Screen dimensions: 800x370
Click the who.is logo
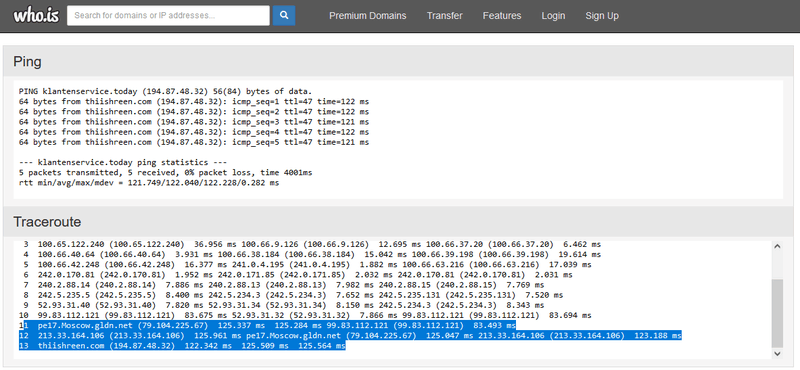click(x=36, y=15)
